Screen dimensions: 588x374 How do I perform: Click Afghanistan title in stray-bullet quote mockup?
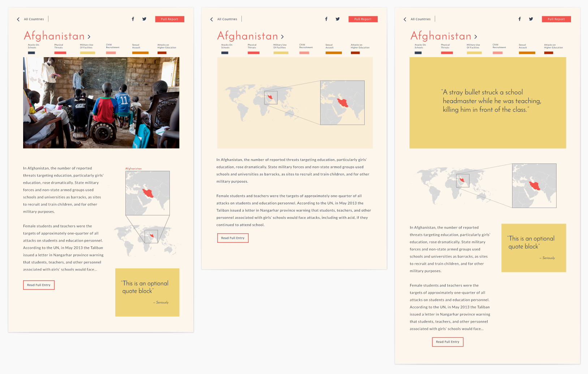[441, 36]
